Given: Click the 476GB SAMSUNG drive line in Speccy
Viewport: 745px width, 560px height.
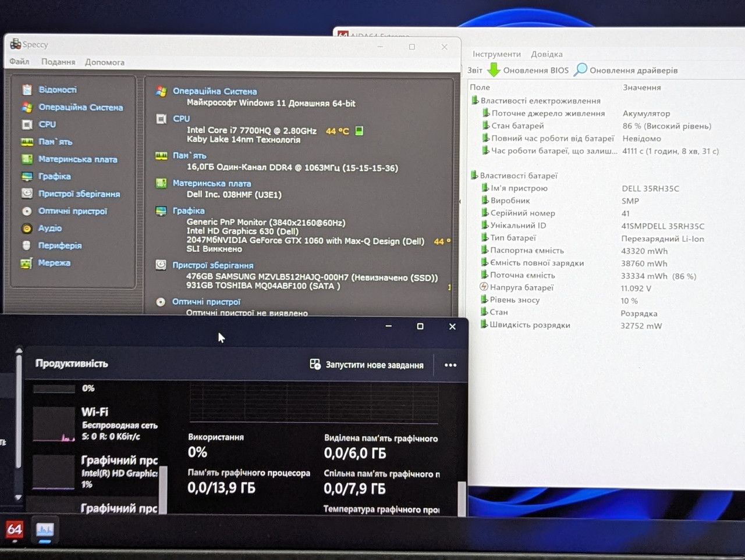Looking at the screenshot, I should point(312,277).
